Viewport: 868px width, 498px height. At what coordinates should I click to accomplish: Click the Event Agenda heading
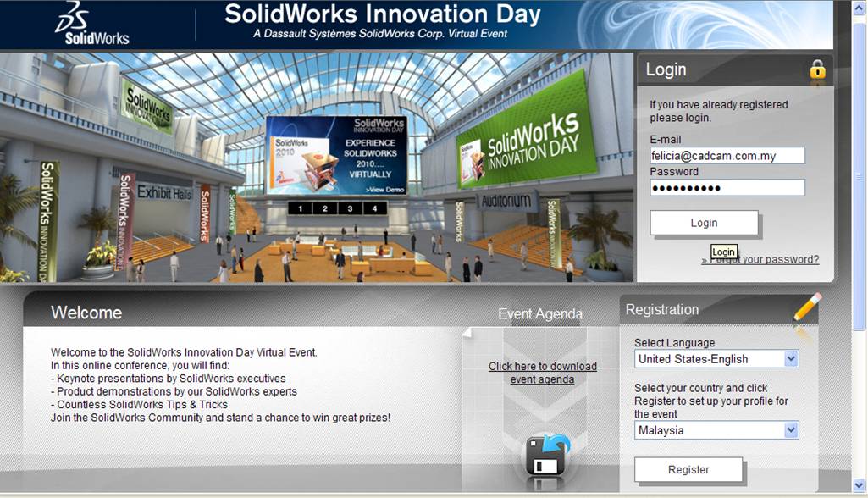click(540, 314)
